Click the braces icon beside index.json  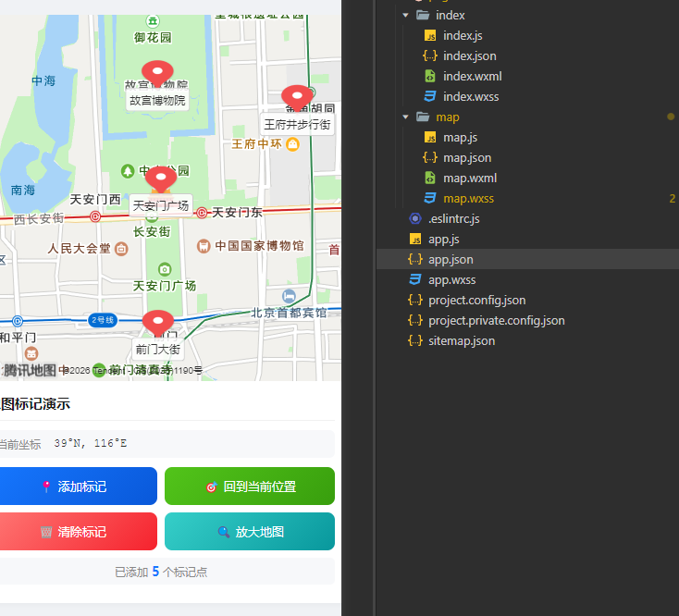click(x=430, y=55)
